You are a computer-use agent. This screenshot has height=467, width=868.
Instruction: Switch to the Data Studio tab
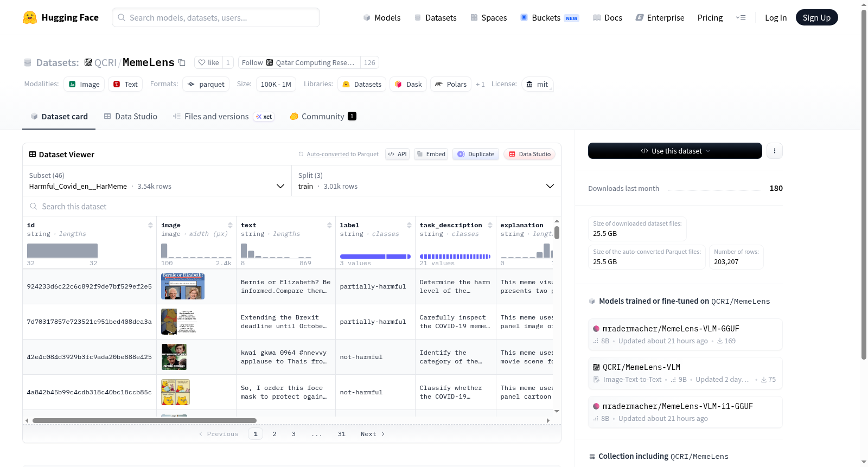(x=131, y=116)
